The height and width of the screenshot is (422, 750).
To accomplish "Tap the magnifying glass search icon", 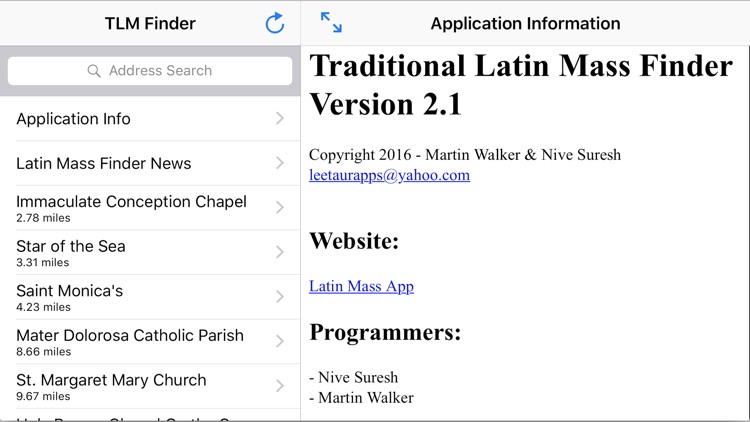I will coord(94,71).
